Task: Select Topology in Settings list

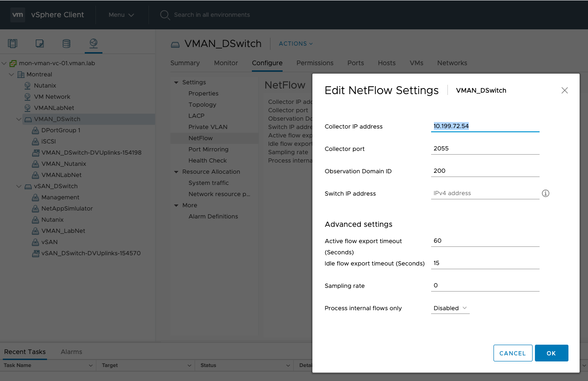Action: coord(203,105)
